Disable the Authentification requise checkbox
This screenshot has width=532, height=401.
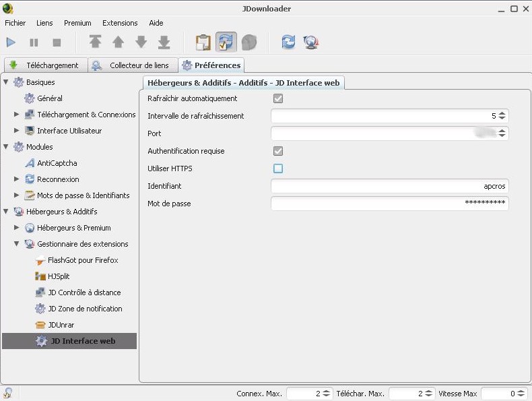(x=278, y=151)
